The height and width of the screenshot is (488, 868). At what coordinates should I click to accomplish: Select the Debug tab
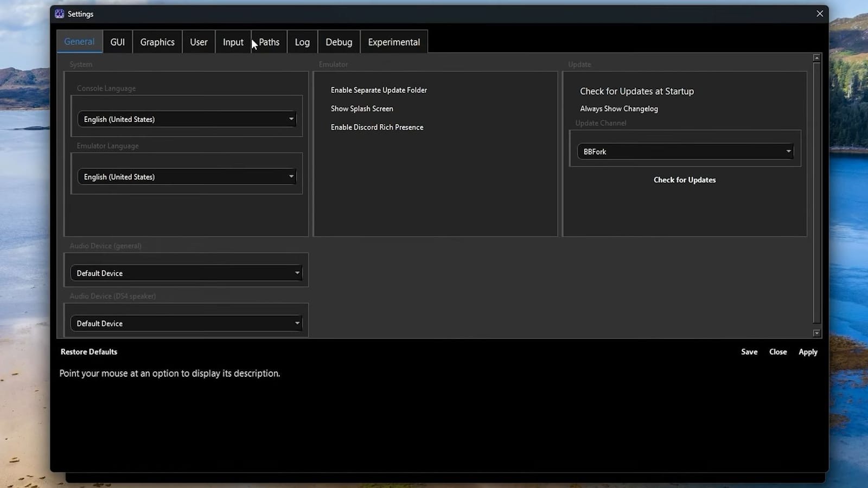coord(339,42)
